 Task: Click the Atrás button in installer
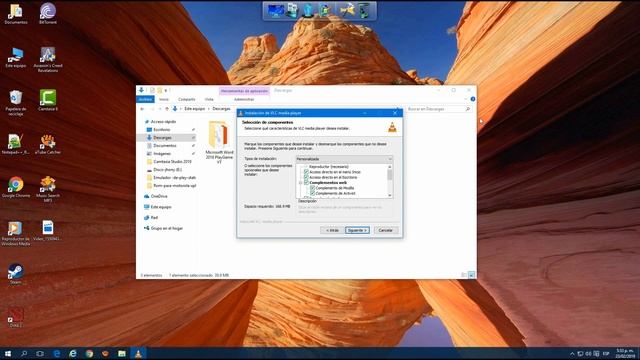click(332, 230)
